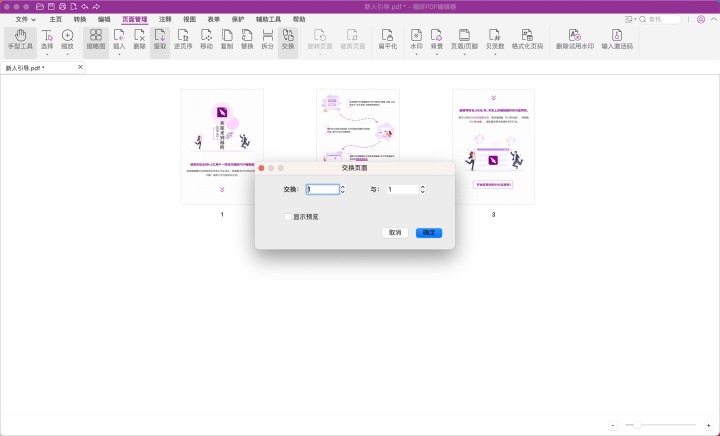
Task: Click the stepper beside the 与 page field
Action: pyautogui.click(x=423, y=189)
